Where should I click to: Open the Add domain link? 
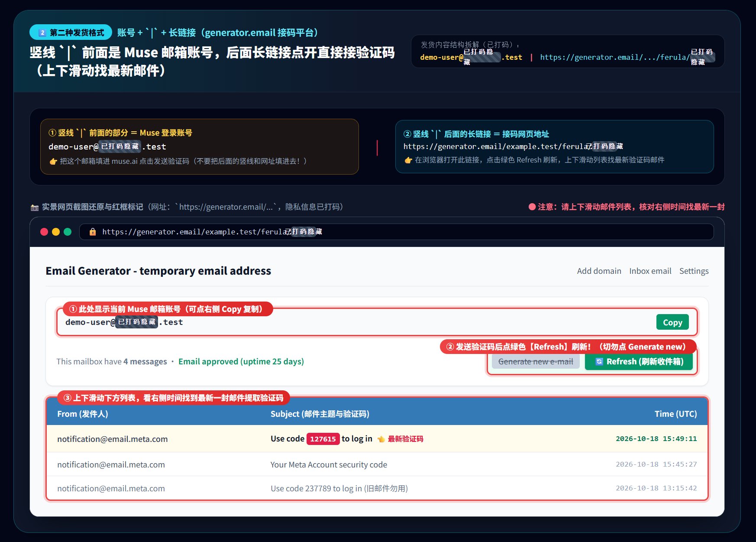(x=599, y=271)
